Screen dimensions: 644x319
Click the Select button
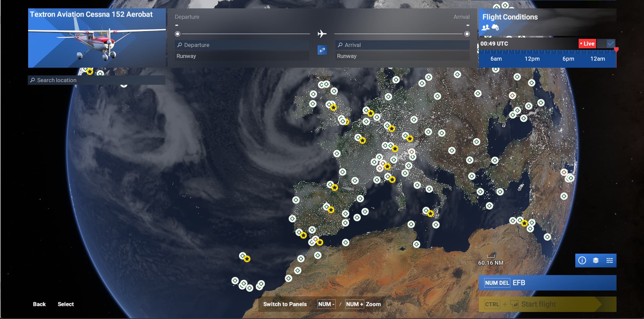click(x=66, y=304)
